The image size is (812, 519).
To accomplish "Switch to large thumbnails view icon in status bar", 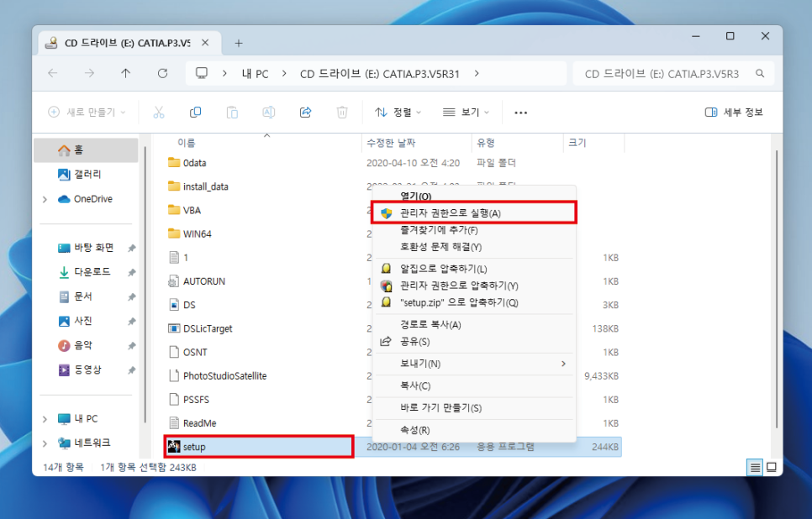I will pos(771,467).
